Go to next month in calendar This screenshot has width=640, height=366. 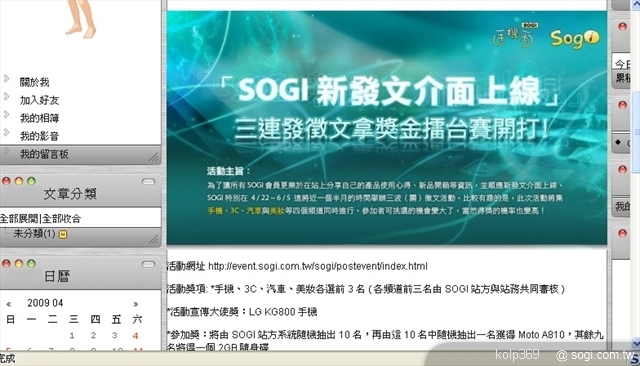tap(136, 304)
